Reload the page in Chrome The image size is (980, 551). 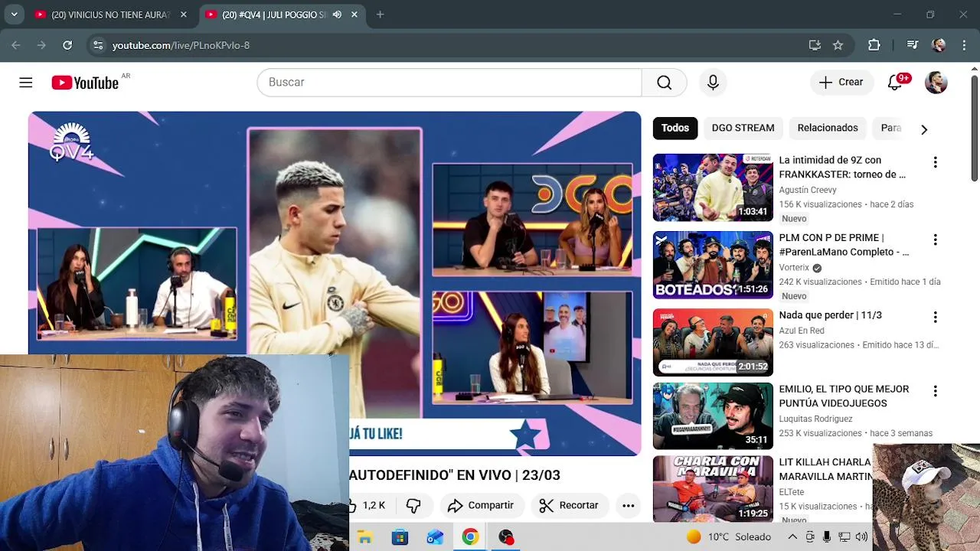click(67, 45)
